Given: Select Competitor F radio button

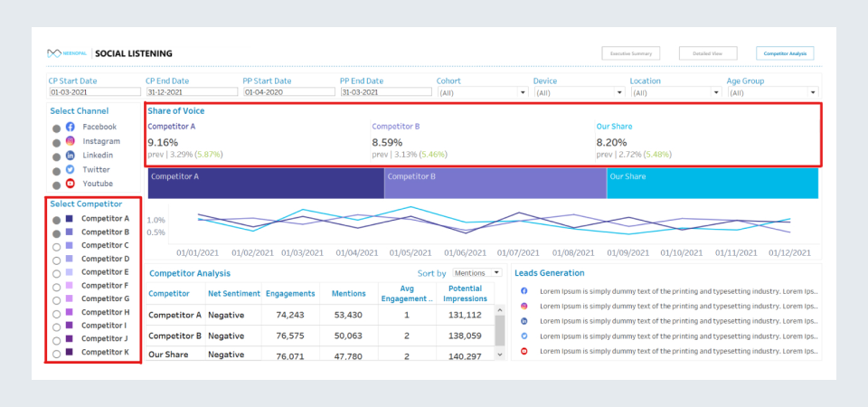Looking at the screenshot, I should pos(56,288).
